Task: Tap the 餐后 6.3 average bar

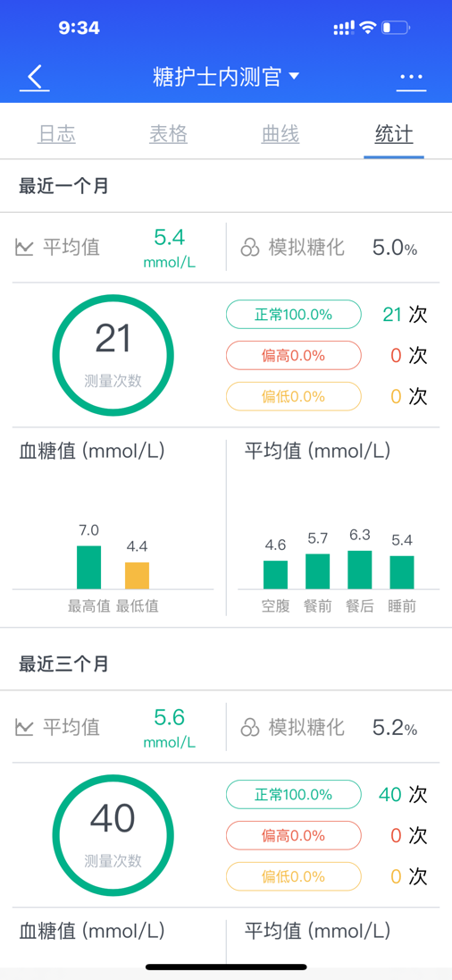Action: coord(360,570)
